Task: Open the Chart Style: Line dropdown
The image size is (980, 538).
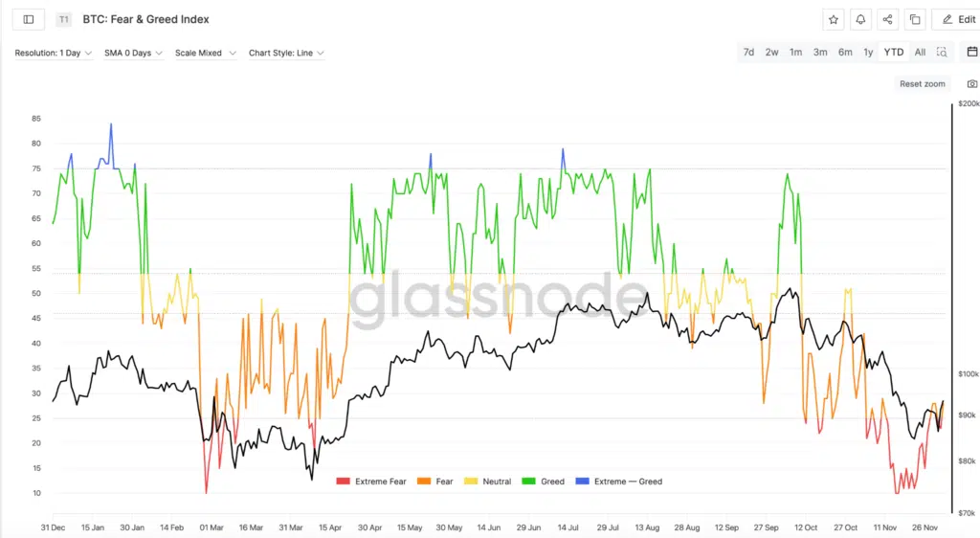Action: [286, 53]
